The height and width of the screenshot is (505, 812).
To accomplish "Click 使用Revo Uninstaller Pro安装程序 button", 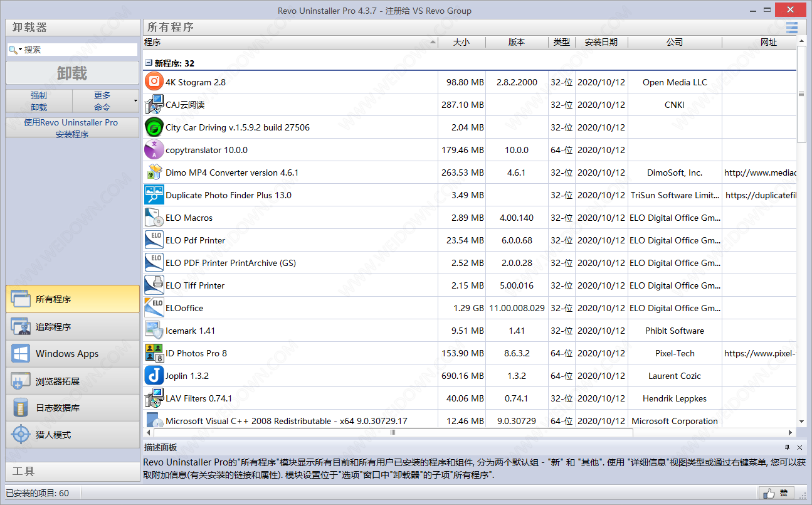I will 73,128.
